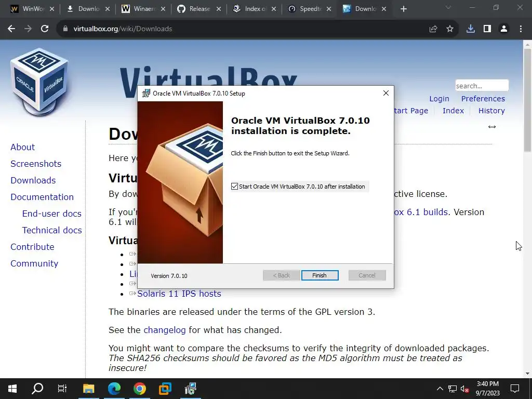Image resolution: width=532 pixels, height=399 pixels.
Task: Open the History wiki link
Action: pos(491,111)
